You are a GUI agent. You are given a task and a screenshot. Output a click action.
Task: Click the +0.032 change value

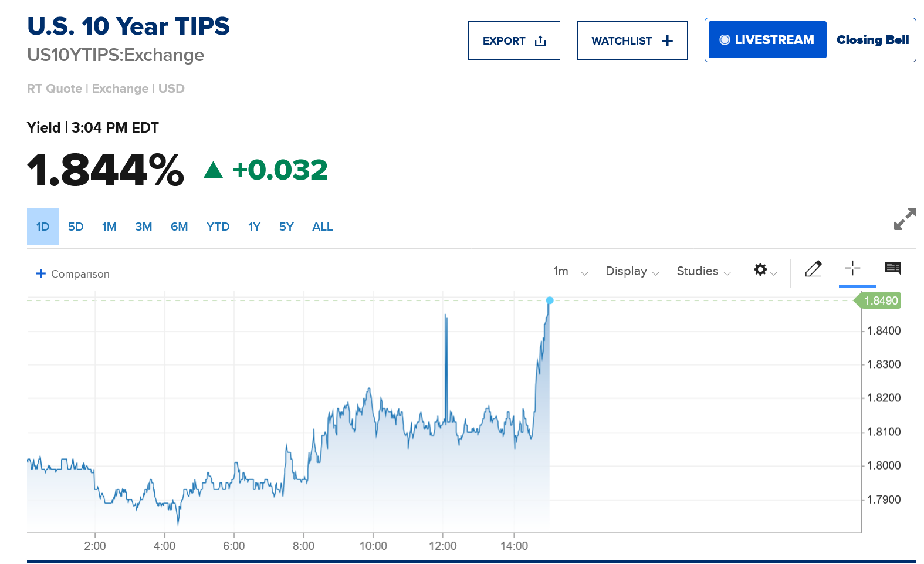280,170
